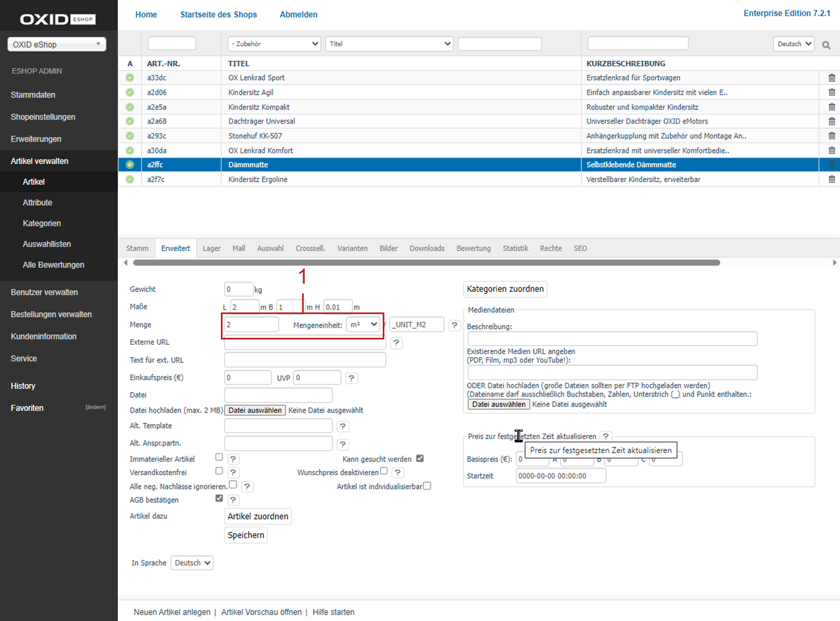Click the search magnifier icon in filter row
Image resolution: width=840 pixels, height=621 pixels.
point(826,45)
